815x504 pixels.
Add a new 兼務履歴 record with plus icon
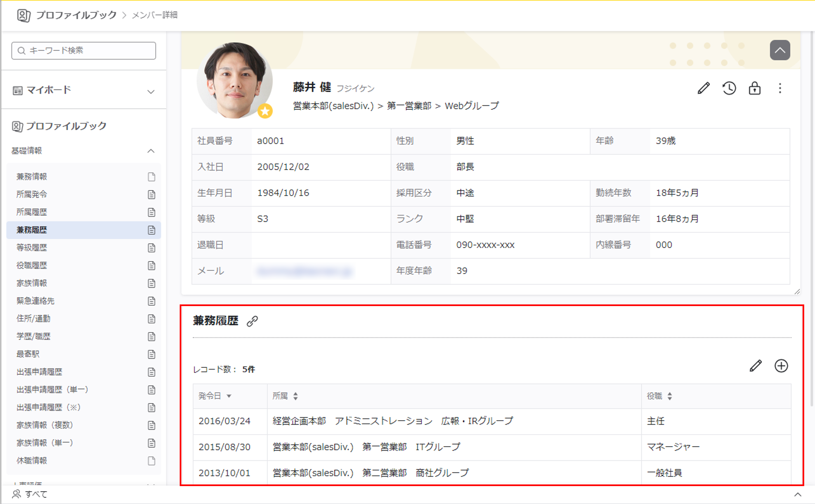click(x=781, y=366)
